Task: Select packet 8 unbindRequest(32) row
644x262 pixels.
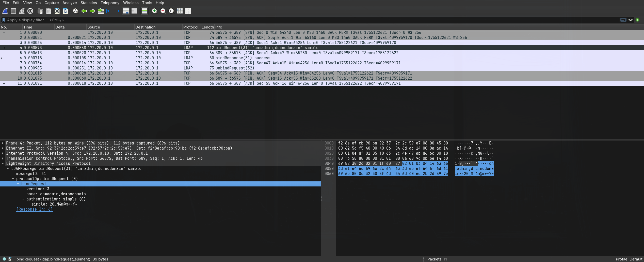Action: coord(322,68)
